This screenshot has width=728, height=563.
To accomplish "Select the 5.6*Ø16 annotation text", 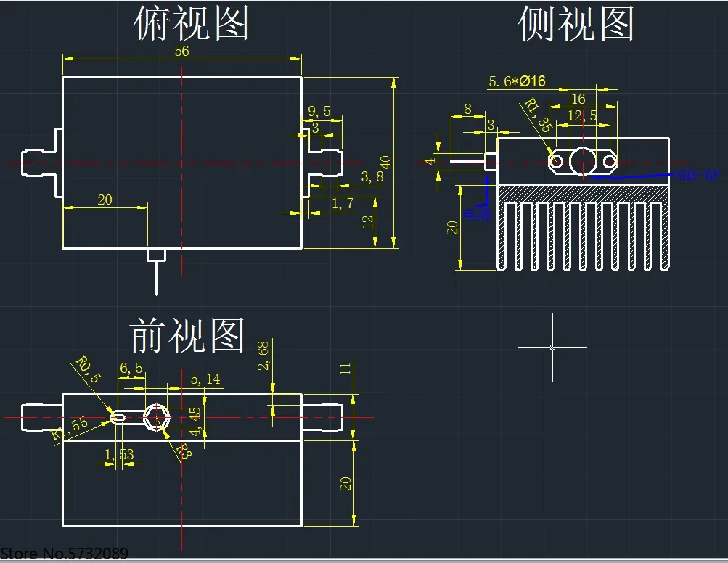I will coord(517,82).
